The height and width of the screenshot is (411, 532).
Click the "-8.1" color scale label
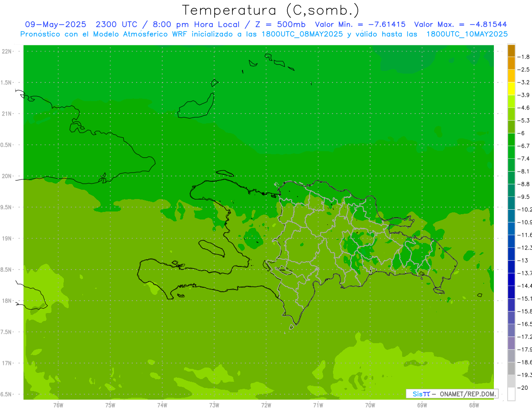(524, 171)
